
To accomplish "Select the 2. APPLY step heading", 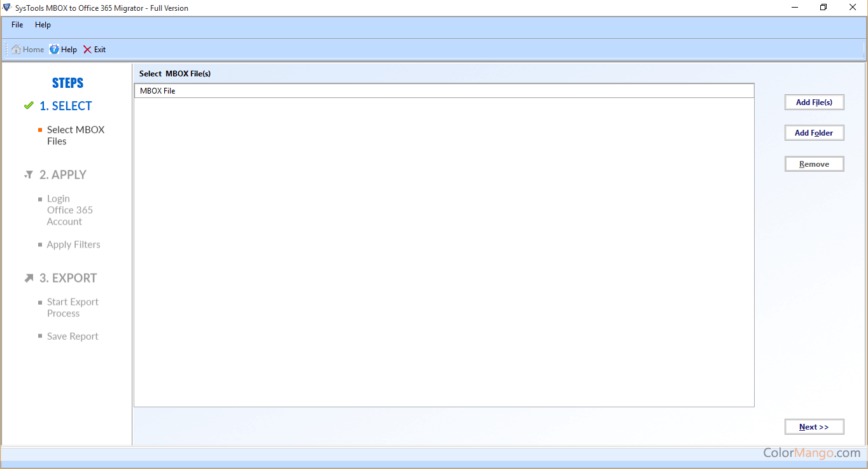I will click(x=63, y=174).
